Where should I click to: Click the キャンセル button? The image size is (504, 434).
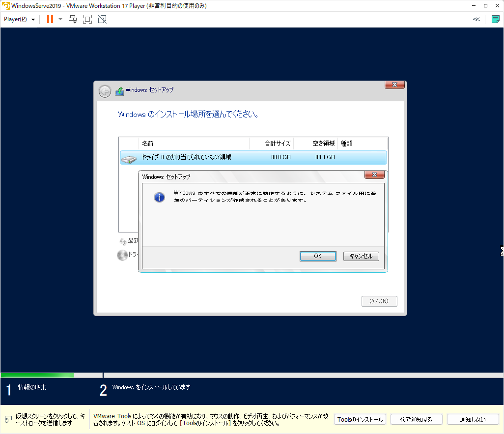coord(361,256)
